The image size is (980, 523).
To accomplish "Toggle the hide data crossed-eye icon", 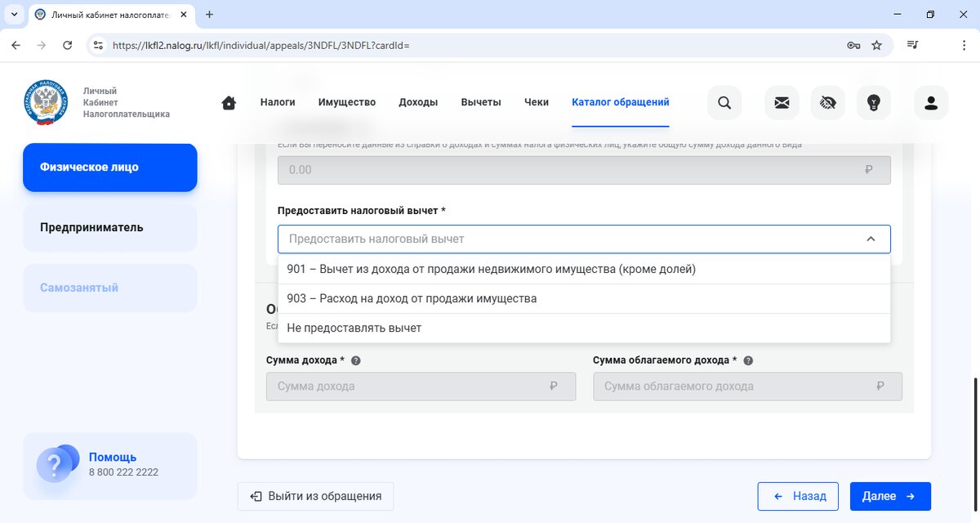I will coord(827,103).
